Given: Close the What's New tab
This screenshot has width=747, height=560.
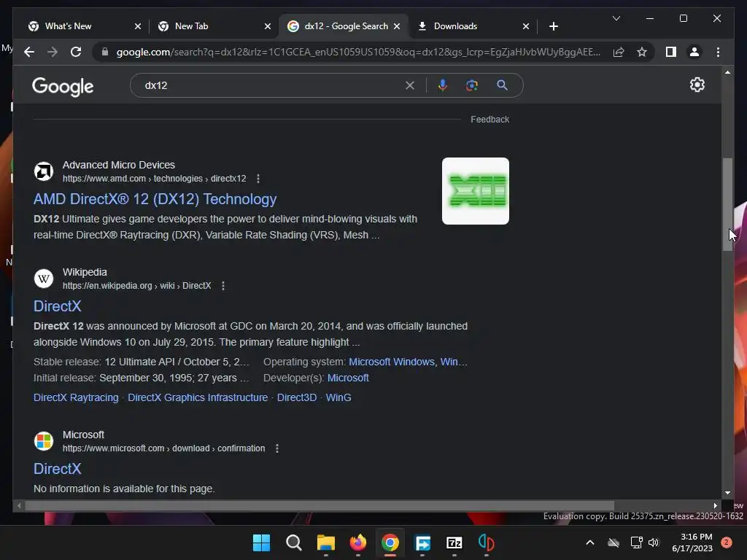Looking at the screenshot, I should pos(138,26).
